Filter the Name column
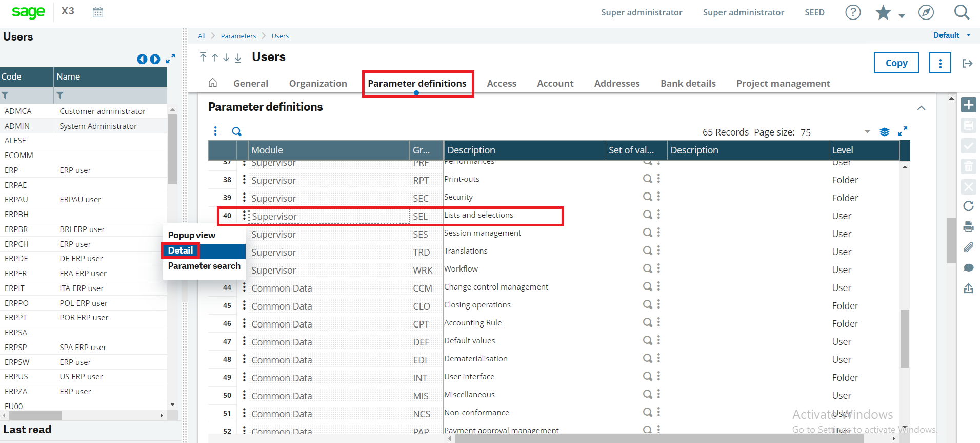This screenshot has width=980, height=443. [60, 95]
